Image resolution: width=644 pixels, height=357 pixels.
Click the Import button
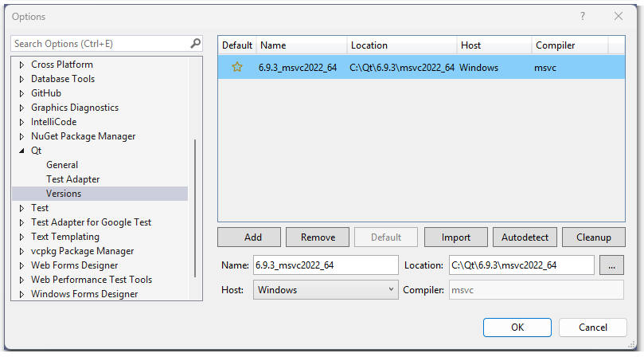tap(456, 237)
